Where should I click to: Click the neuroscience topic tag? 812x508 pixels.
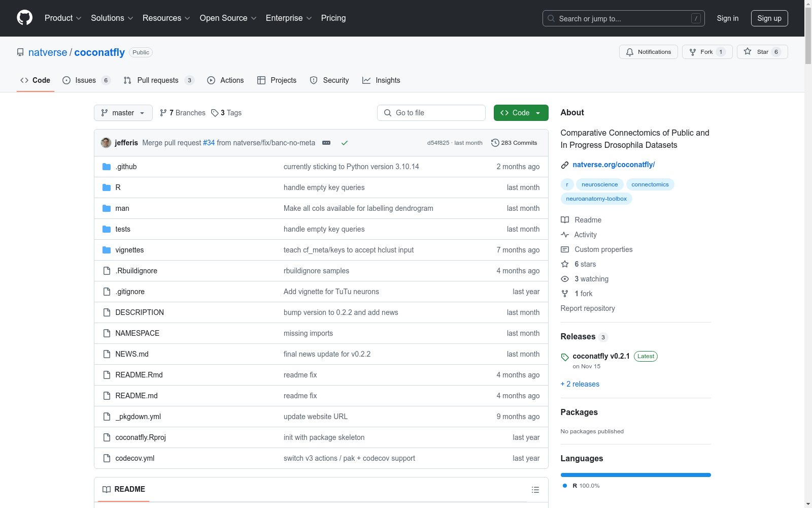click(x=600, y=184)
